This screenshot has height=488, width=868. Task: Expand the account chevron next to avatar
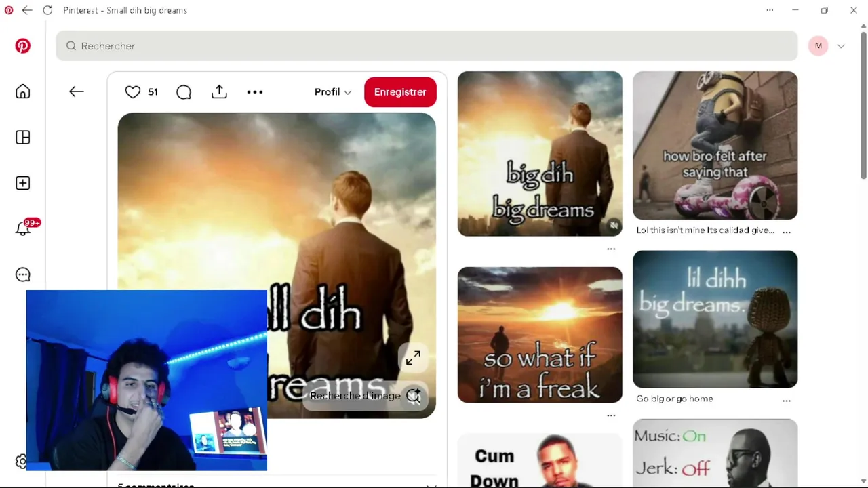tap(841, 46)
